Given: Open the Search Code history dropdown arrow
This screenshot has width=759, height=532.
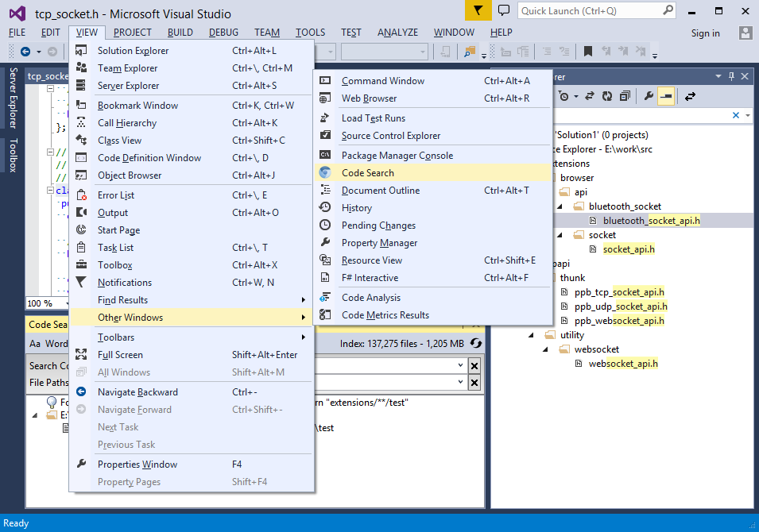Looking at the screenshot, I should pyautogui.click(x=460, y=365).
